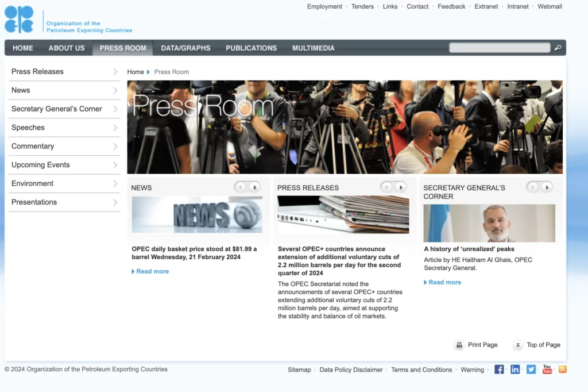
Task: Expand Environment sidebar chevron
Action: tap(115, 183)
